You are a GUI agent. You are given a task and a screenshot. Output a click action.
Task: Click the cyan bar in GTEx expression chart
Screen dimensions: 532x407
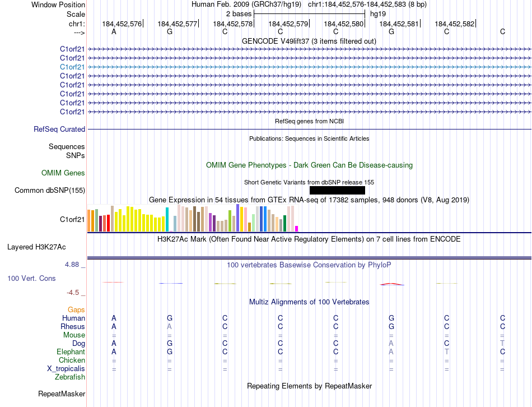(x=167, y=219)
